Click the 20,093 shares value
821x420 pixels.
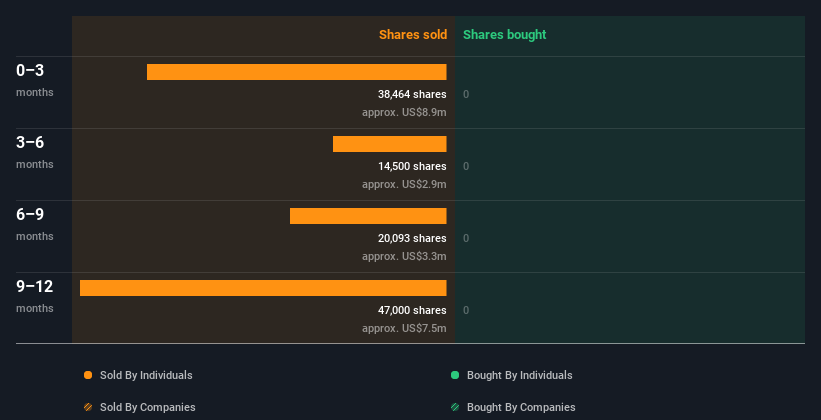pos(412,238)
